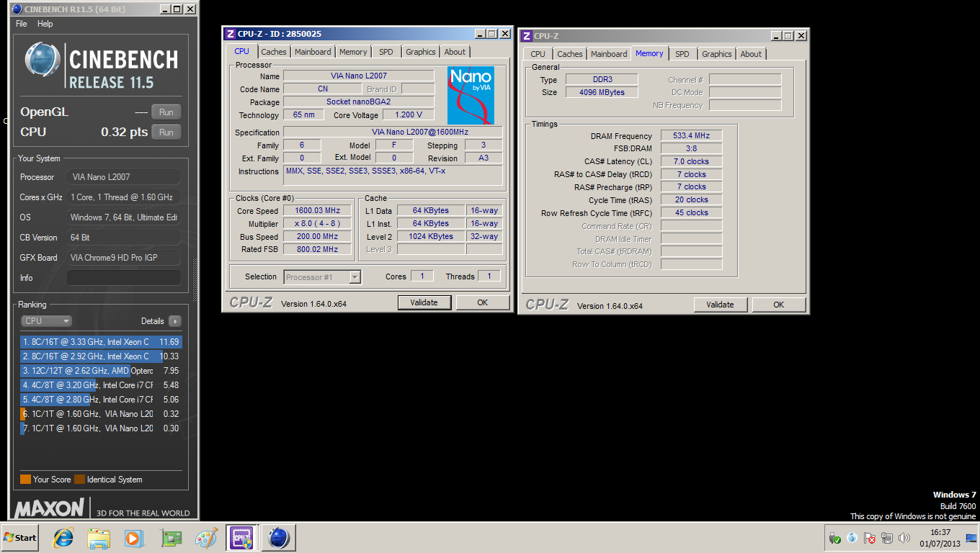
Task: Click the Processor field in Cinebench system info
Action: [x=123, y=177]
